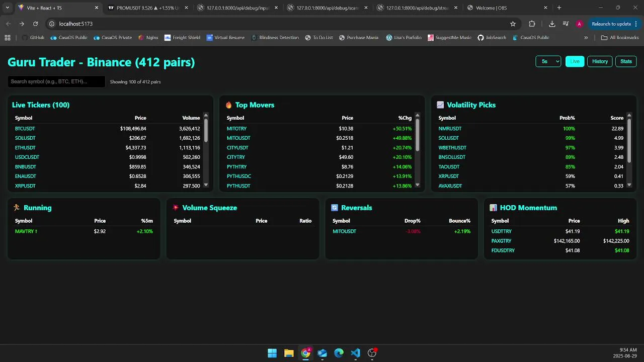Image resolution: width=644 pixels, height=362 pixels.
Task: Open browser extensions puzzle icon
Action: [x=532, y=24]
